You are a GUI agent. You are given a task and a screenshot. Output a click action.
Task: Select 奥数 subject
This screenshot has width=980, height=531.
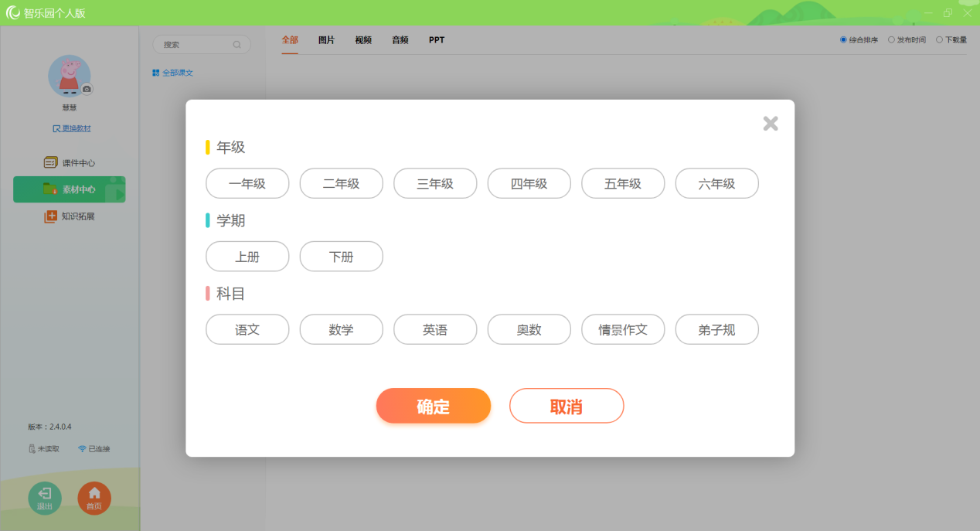[529, 329]
